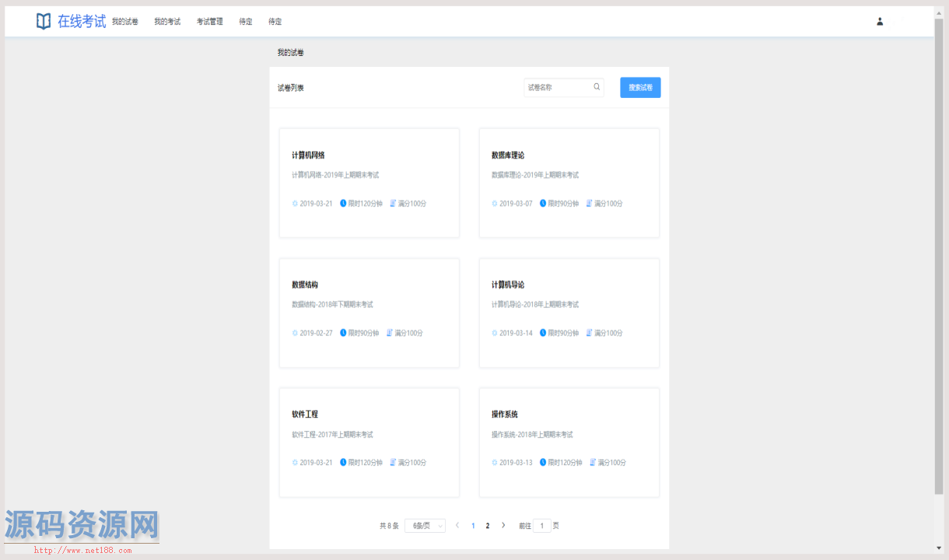Viewport: 949px width, 560px height.
Task: Click the date icon on 软件工程 card
Action: coord(295,463)
